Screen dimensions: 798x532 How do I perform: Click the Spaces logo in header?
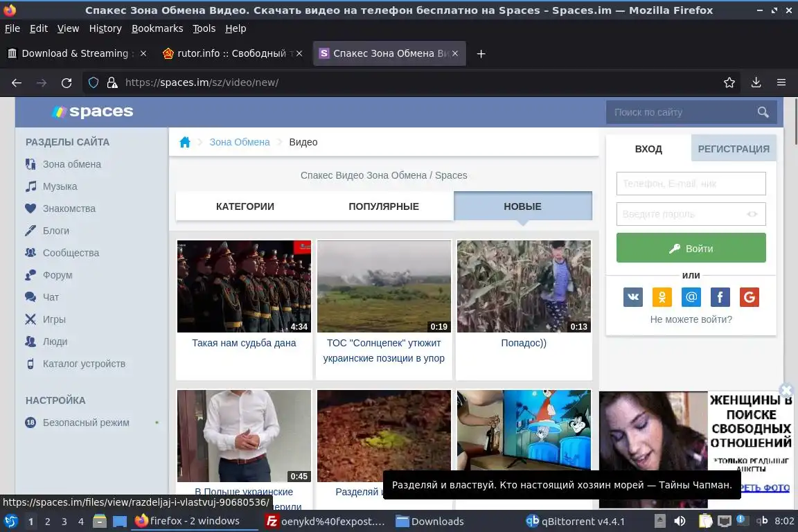click(x=92, y=112)
